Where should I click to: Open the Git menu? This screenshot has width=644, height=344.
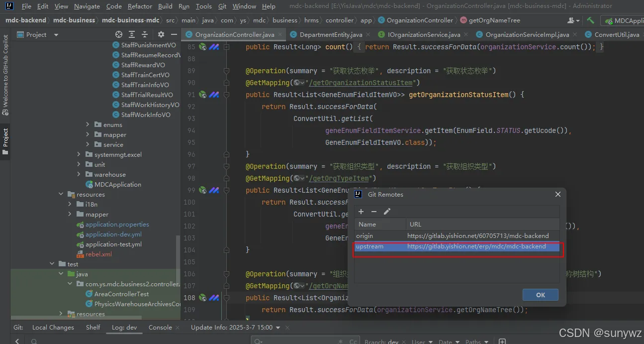(222, 6)
